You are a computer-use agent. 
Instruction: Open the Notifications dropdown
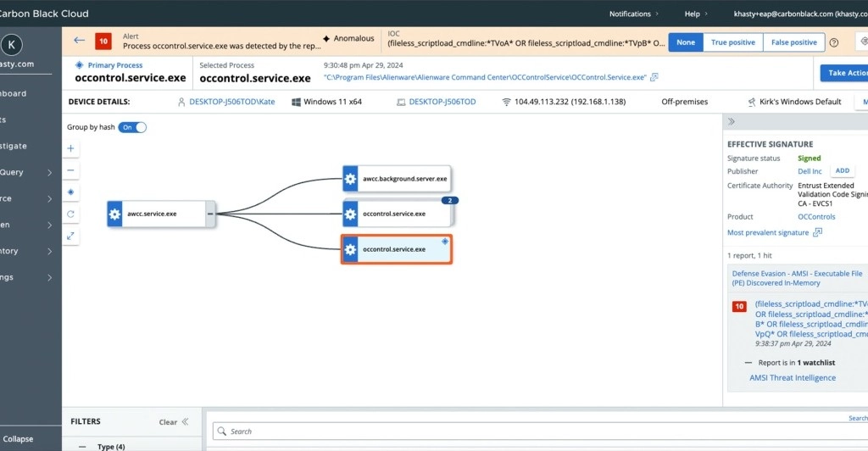tap(634, 14)
